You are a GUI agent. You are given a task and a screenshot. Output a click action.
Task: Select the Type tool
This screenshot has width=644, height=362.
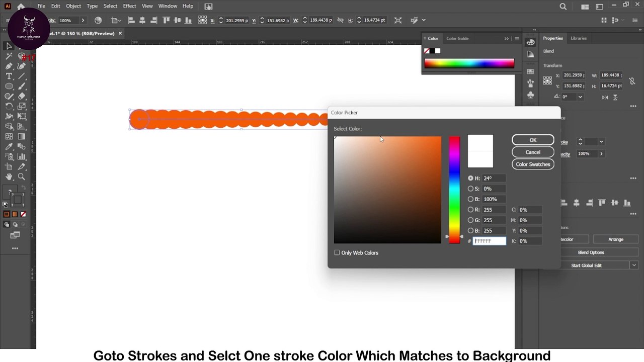click(9, 76)
